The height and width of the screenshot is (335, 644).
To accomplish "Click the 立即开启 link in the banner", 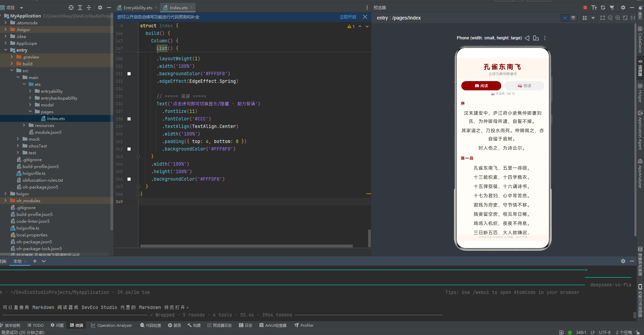I will pyautogui.click(x=348, y=17).
